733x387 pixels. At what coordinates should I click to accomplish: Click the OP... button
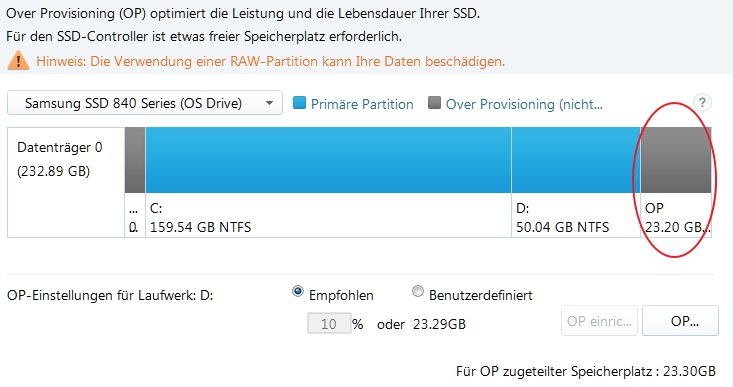tap(680, 321)
